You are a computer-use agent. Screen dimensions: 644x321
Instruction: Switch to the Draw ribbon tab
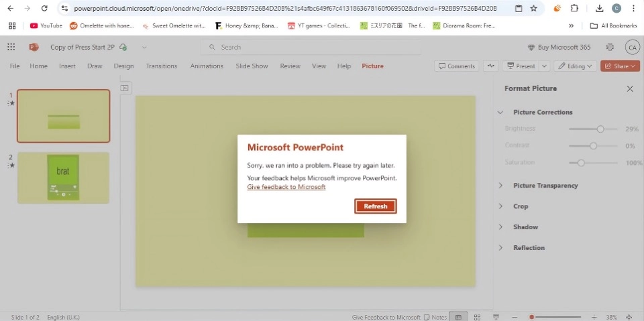(x=95, y=66)
